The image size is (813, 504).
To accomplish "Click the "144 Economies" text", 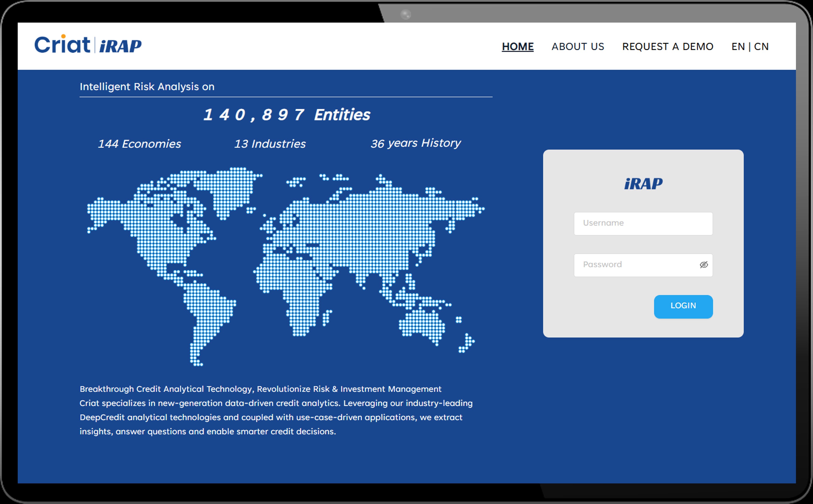I will coord(139,144).
